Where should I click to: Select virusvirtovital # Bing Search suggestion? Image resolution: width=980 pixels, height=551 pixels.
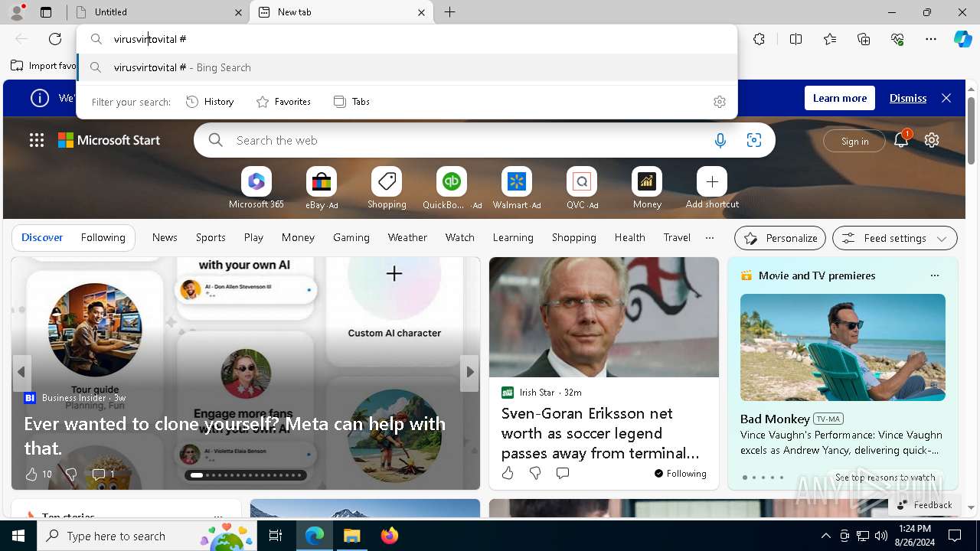tap(407, 67)
